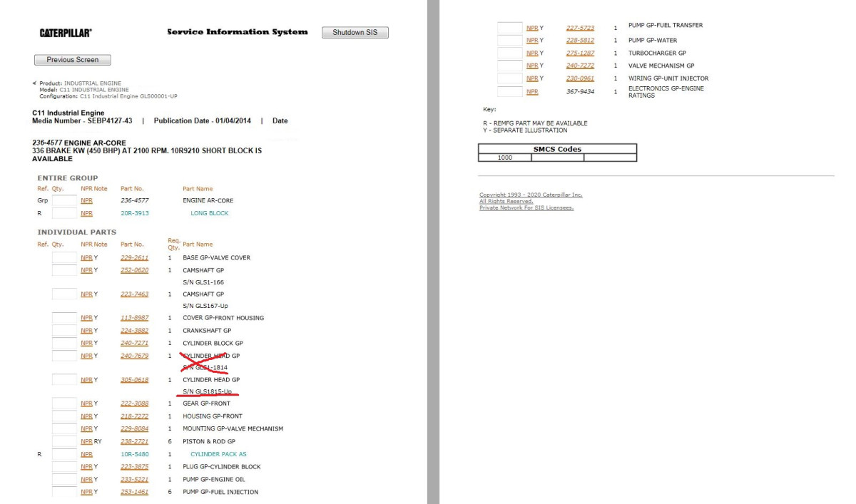
Task: Focus quantity field for PLUG GP-CYLINDER BLOCK
Action: click(x=64, y=467)
